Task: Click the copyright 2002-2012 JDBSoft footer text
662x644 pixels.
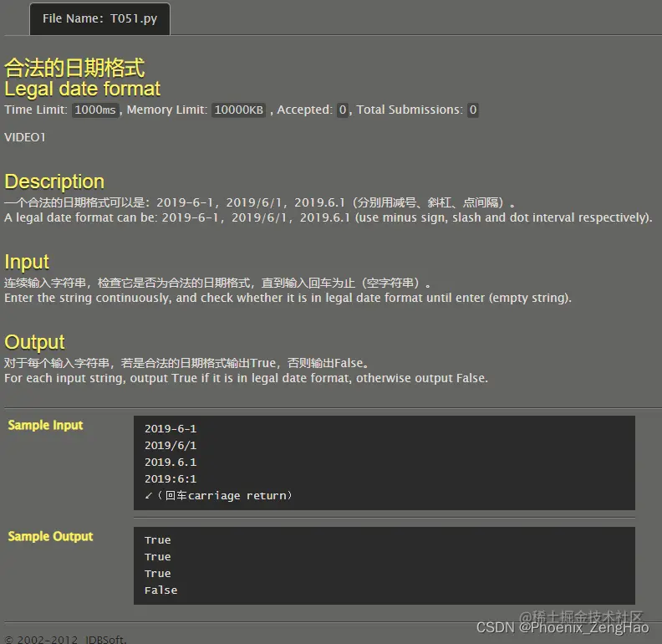Action: (x=65, y=639)
